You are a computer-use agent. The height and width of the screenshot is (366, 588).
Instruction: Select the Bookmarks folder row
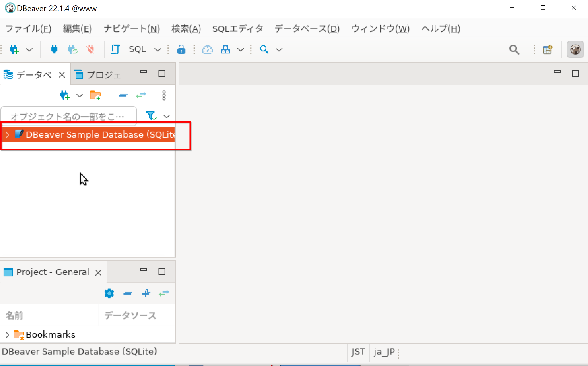[x=88, y=335]
